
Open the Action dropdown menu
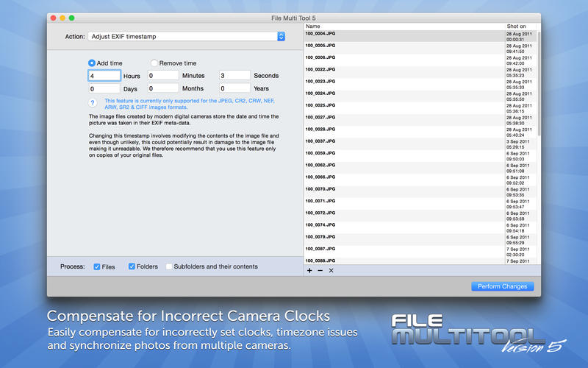point(187,36)
